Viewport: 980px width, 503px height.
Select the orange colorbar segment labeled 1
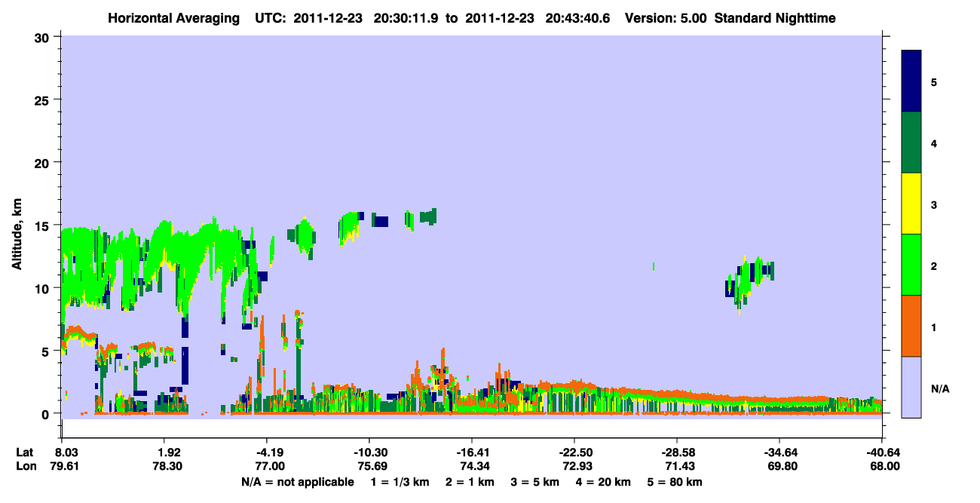pyautogui.click(x=911, y=326)
